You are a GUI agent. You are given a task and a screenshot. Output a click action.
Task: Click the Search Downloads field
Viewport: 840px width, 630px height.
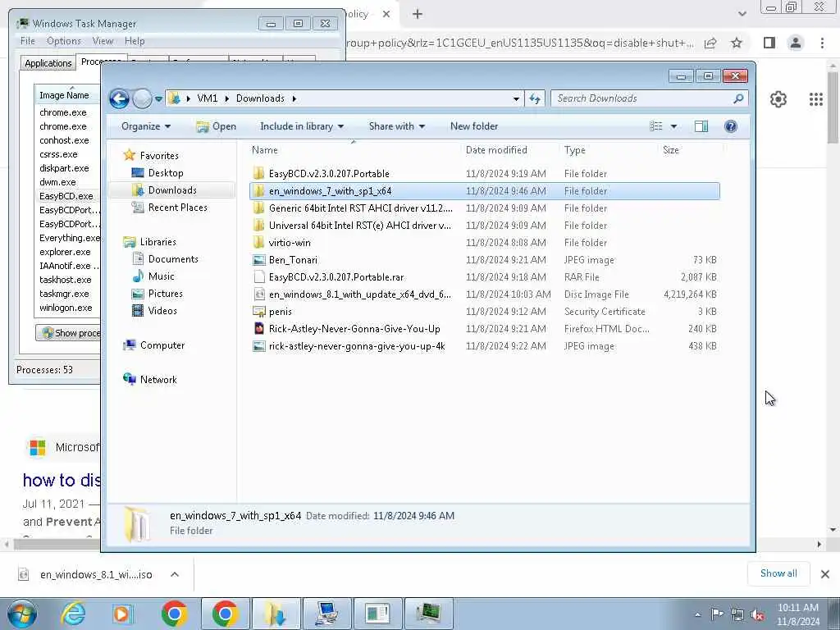(x=650, y=98)
